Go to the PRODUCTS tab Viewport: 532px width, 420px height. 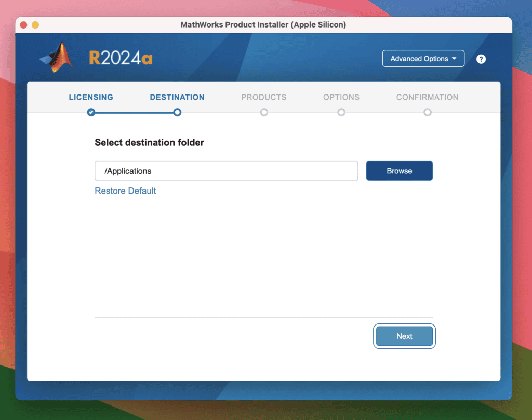coord(263,97)
